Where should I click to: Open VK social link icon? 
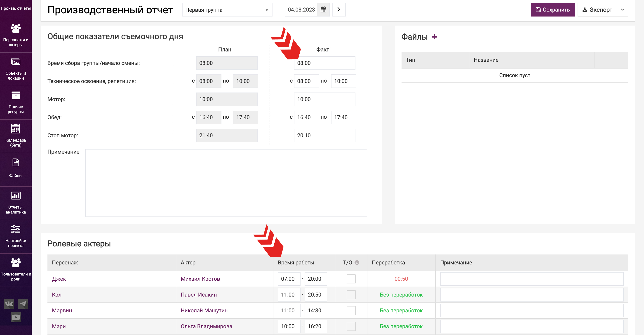9,304
